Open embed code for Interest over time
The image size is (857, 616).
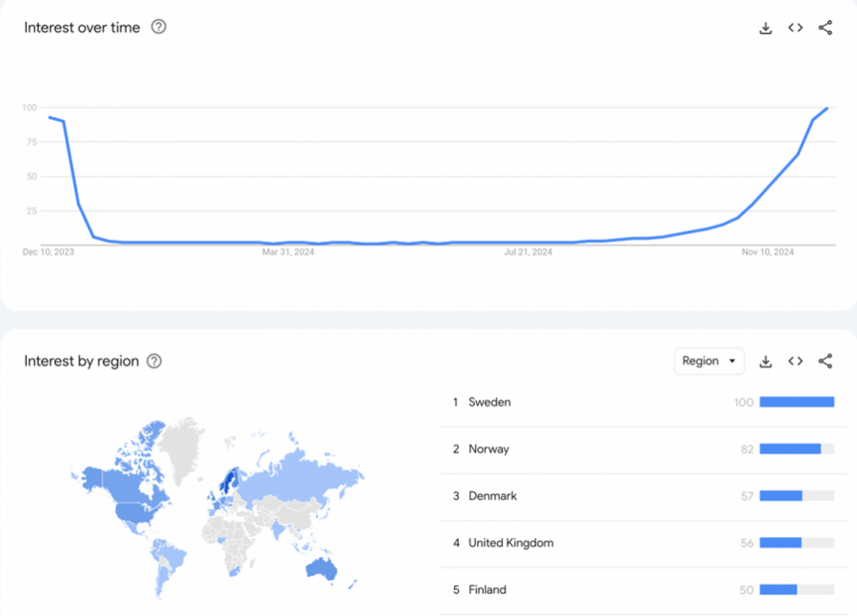(x=795, y=28)
